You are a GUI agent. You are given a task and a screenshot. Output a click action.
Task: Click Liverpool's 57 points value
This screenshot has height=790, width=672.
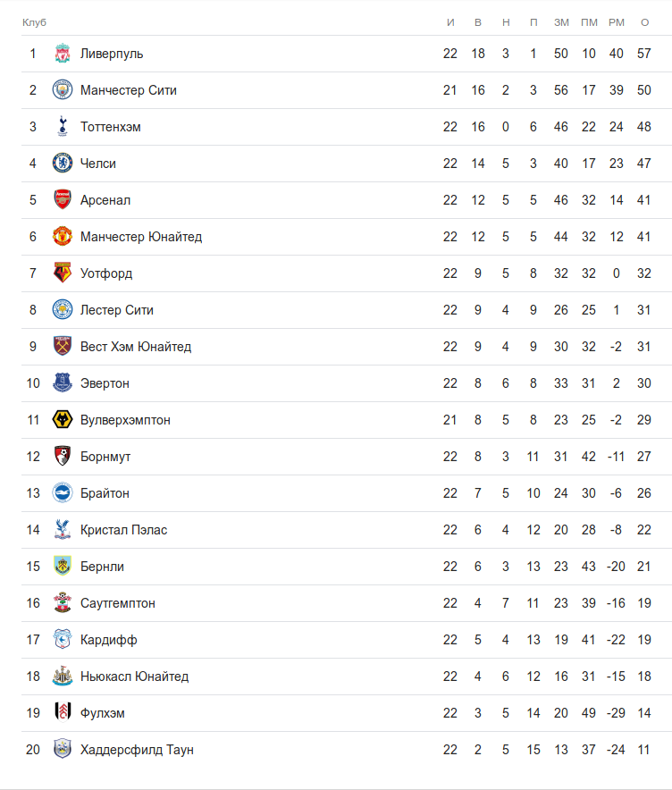(x=644, y=54)
